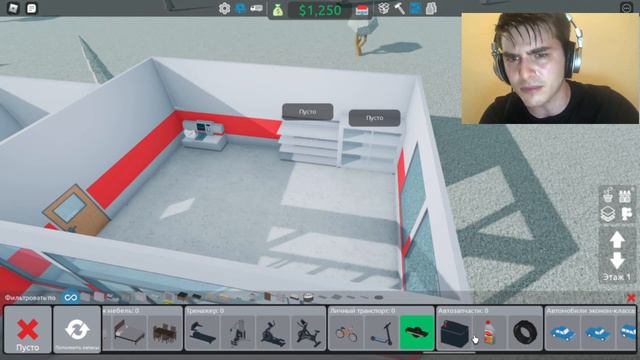The width and height of the screenshot is (640, 360).
Task: Go down one floor with the down arrow
Action: 617,261
